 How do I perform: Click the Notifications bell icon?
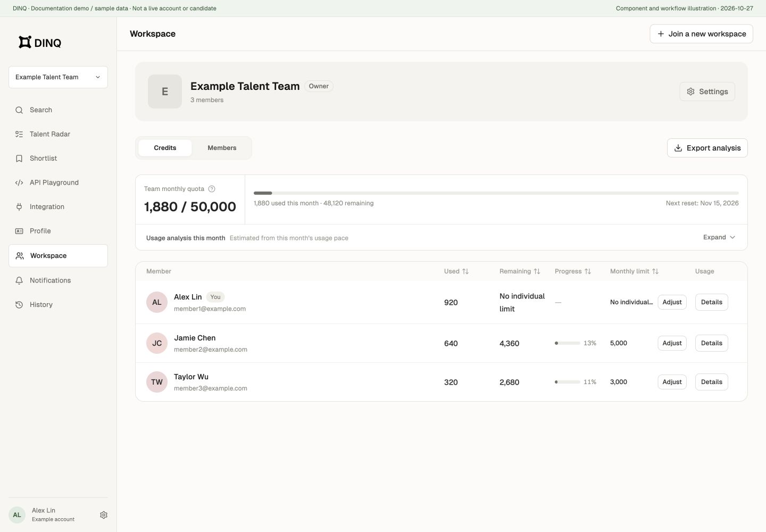coord(19,280)
